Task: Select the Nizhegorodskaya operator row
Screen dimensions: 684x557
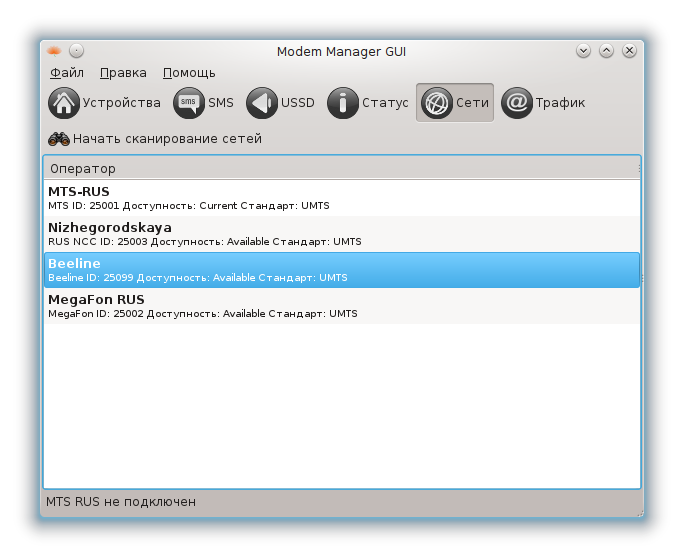Action: tap(342, 234)
